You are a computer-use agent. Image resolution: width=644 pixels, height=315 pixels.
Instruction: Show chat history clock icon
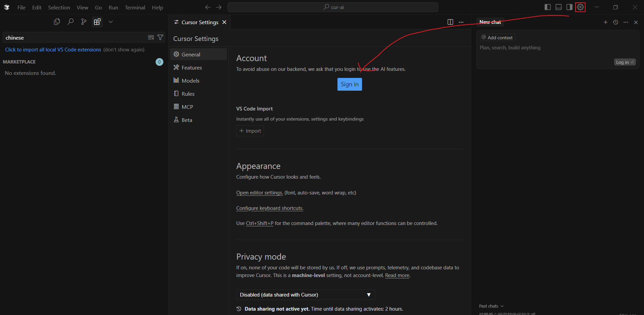(x=616, y=22)
